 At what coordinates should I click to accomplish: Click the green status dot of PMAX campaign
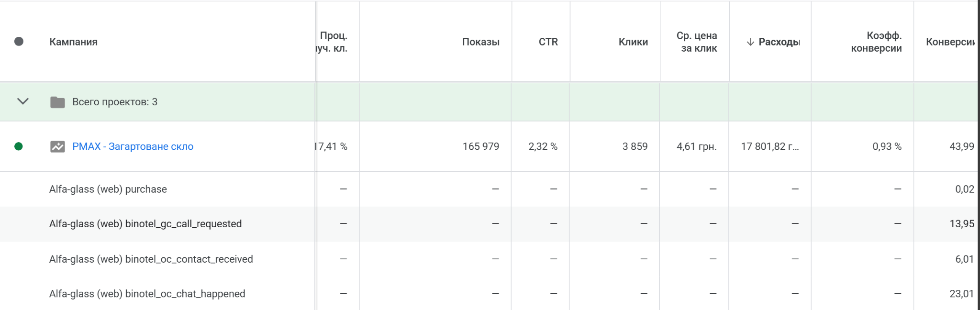point(19,146)
